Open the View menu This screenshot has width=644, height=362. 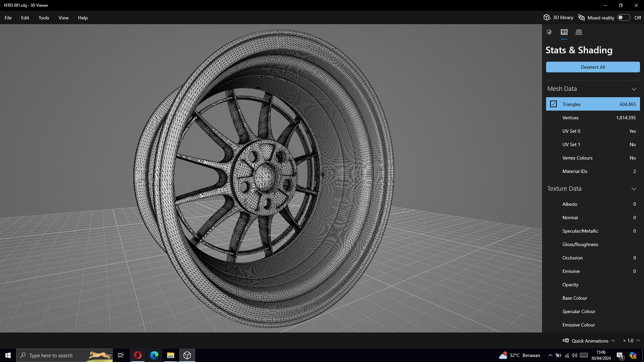click(63, 18)
